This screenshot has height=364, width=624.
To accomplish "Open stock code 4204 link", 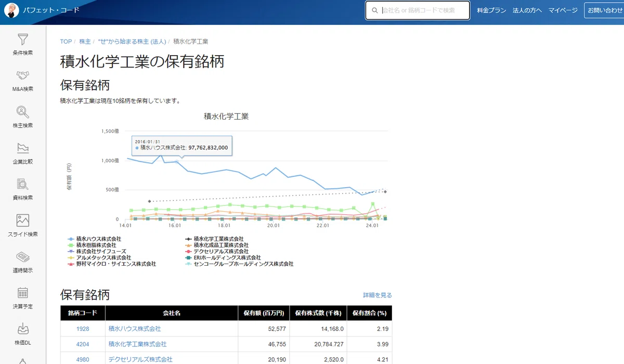I will pos(83,344).
